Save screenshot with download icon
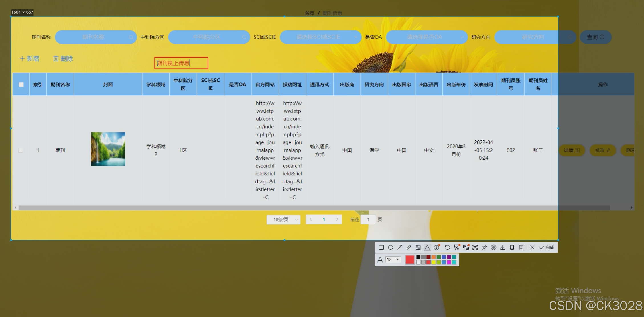 [503, 248]
